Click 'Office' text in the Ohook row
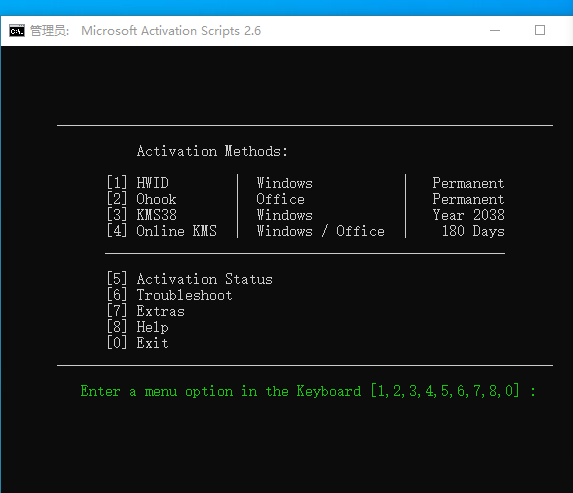 280,199
